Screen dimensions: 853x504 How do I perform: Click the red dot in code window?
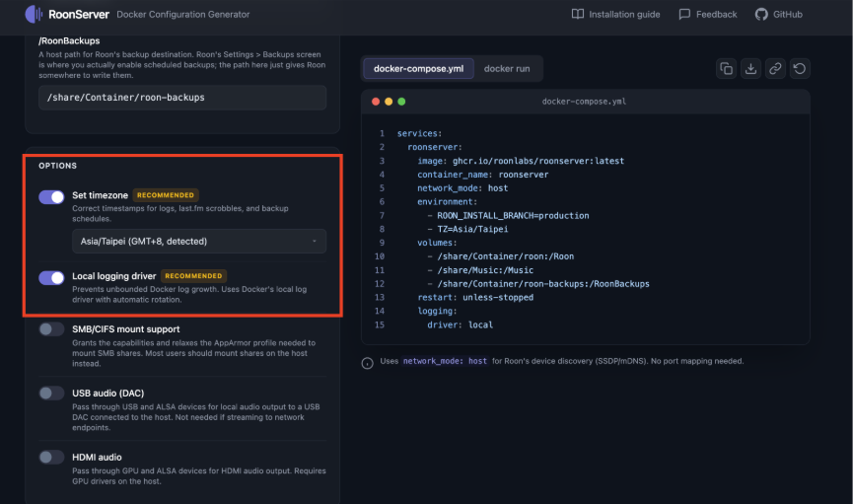click(376, 102)
